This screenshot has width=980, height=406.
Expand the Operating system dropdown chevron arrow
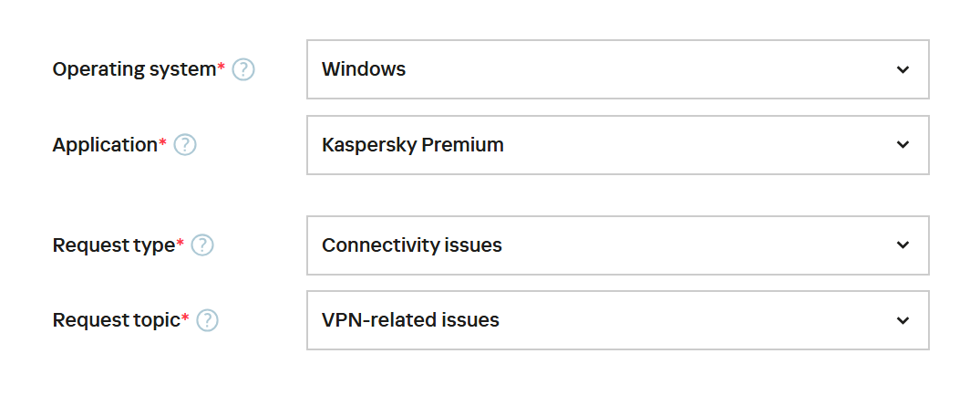(903, 69)
